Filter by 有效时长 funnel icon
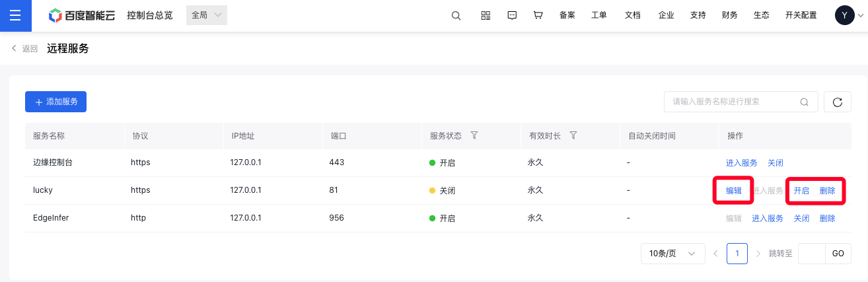 click(x=573, y=135)
